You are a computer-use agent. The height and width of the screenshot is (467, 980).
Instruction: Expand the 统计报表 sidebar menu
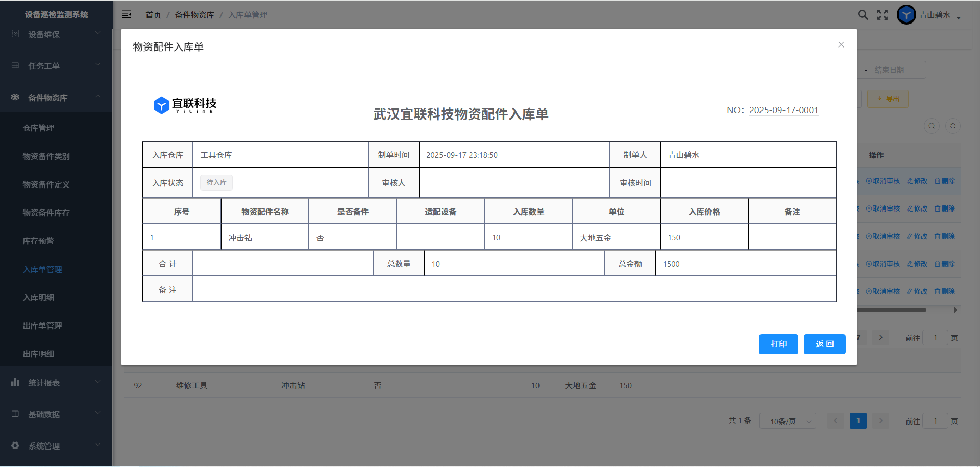tap(56, 383)
